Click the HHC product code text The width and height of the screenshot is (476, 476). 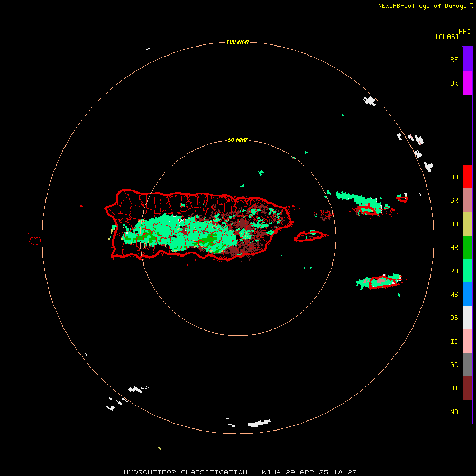464,32
